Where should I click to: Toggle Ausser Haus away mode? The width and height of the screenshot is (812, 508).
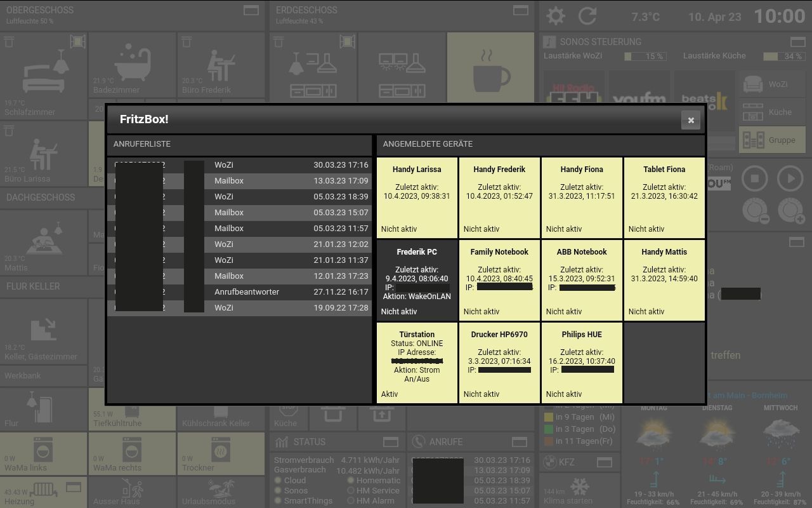tap(132, 492)
